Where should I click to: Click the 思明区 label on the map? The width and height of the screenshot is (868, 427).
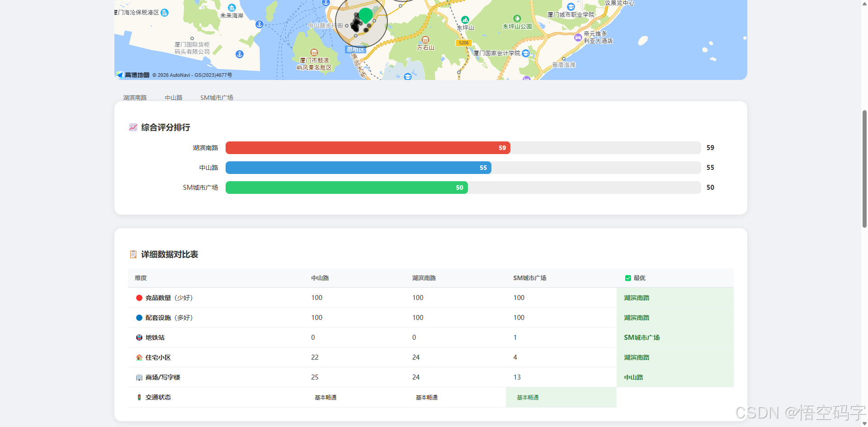pos(355,50)
